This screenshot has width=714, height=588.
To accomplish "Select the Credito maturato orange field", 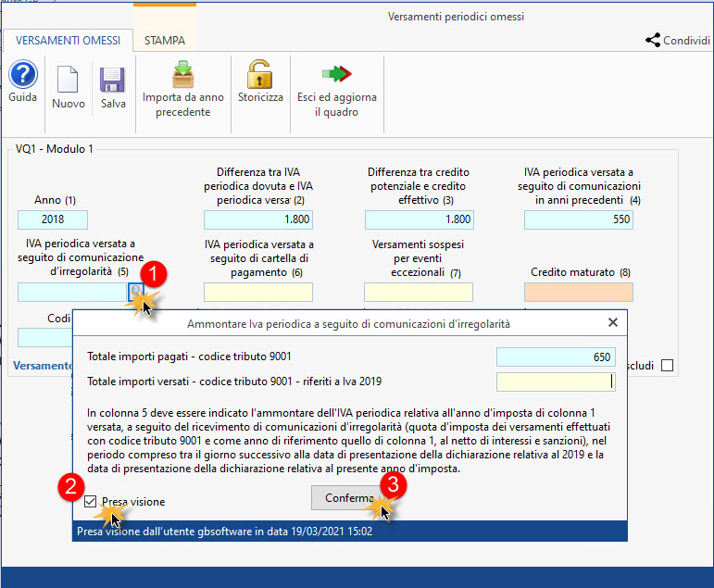I will 579,292.
